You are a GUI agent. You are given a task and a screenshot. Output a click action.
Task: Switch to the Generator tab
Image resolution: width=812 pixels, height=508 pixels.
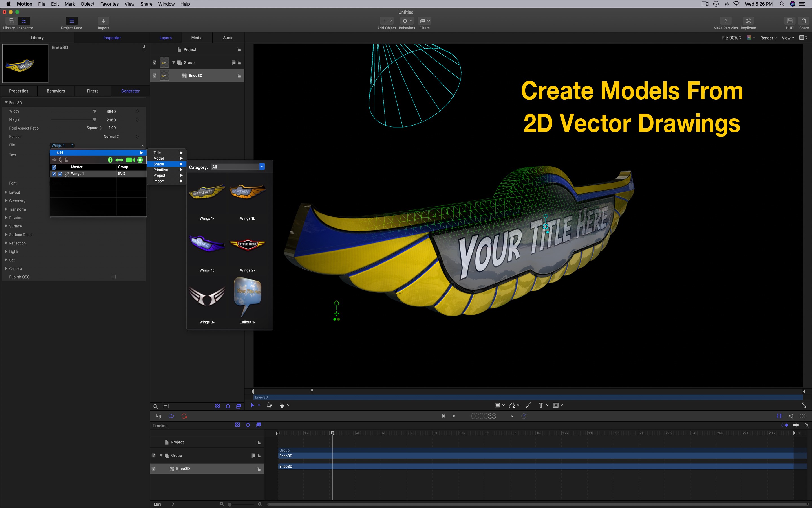click(x=130, y=91)
